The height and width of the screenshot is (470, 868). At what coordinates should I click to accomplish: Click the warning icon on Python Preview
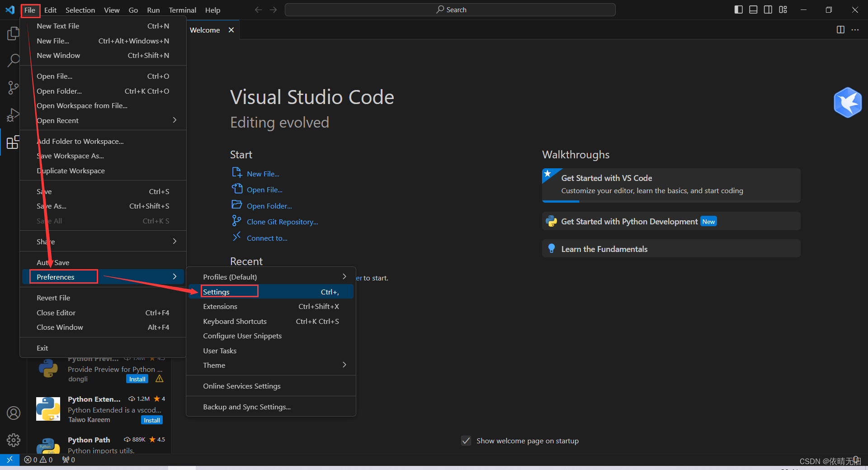159,379
